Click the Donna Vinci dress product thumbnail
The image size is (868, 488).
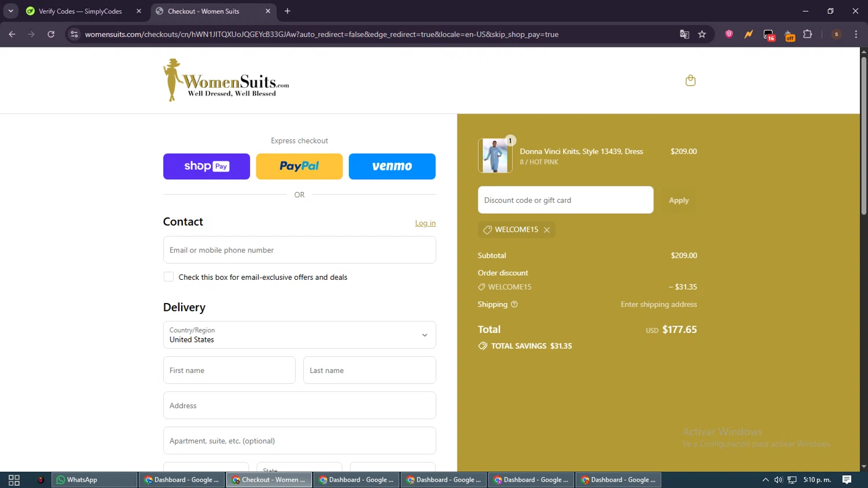(x=495, y=156)
